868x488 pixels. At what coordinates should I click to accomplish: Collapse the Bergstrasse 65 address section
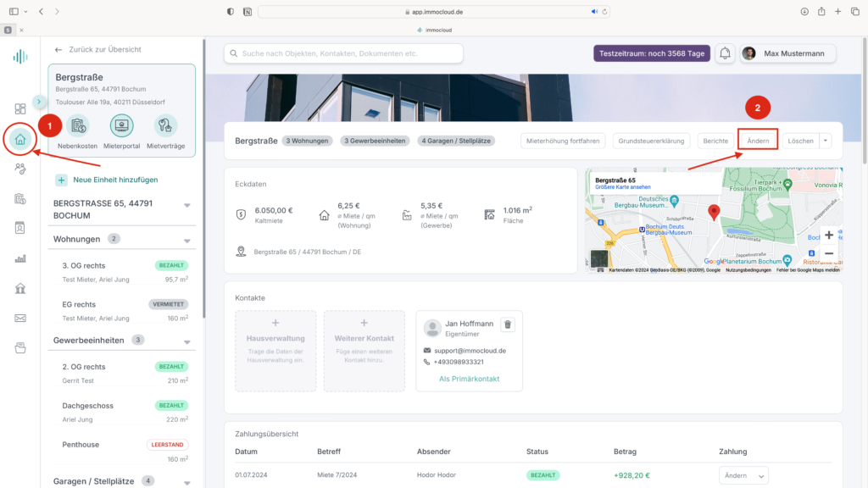187,205
